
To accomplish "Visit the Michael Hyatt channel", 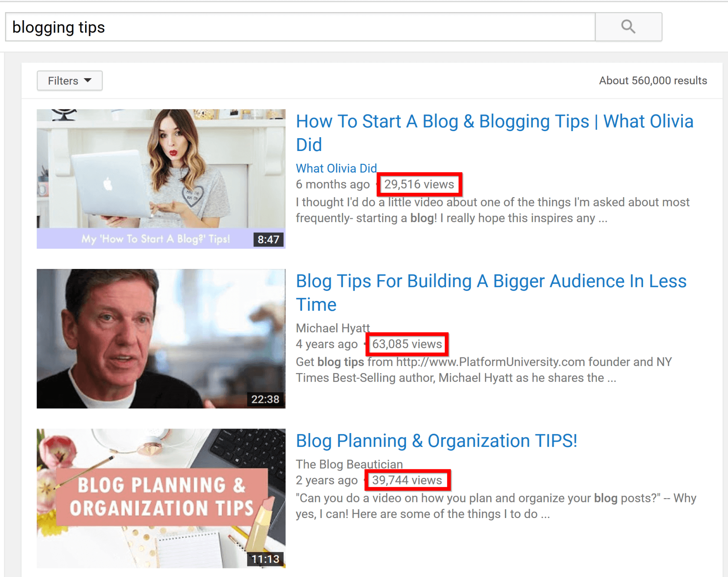I will point(333,328).
